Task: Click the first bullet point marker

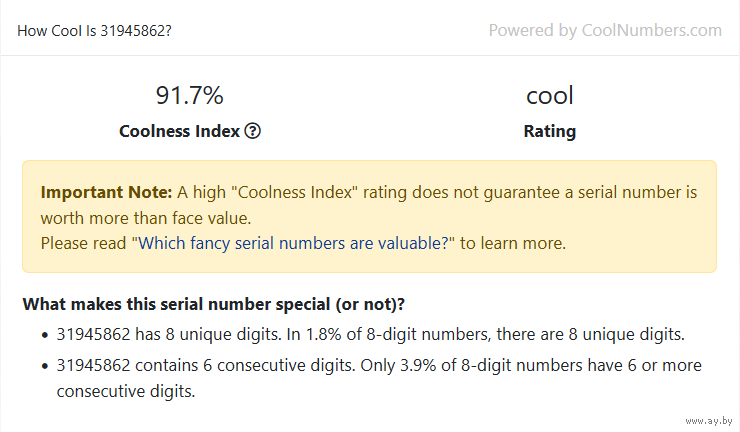Action: (x=45, y=335)
